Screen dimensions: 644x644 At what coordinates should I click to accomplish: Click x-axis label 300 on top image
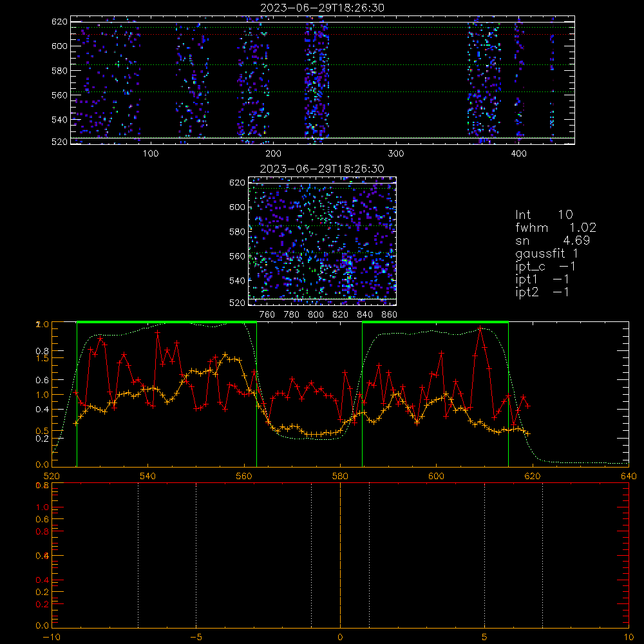[396, 154]
